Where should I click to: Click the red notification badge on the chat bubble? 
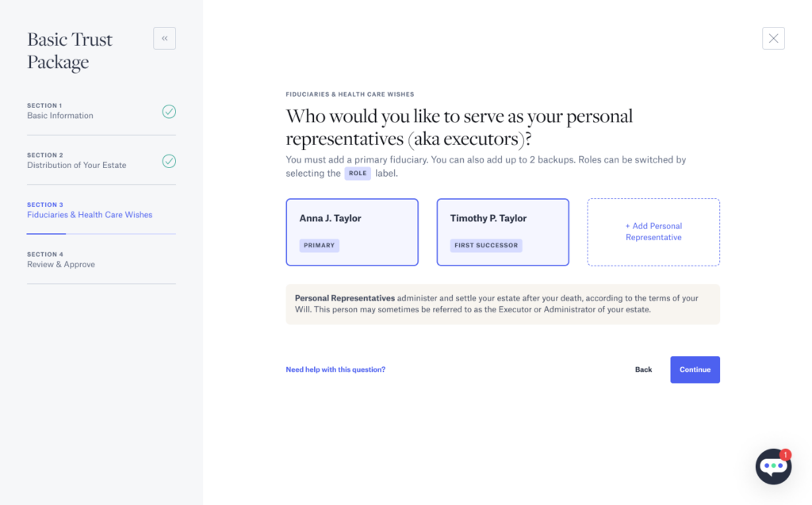click(785, 455)
